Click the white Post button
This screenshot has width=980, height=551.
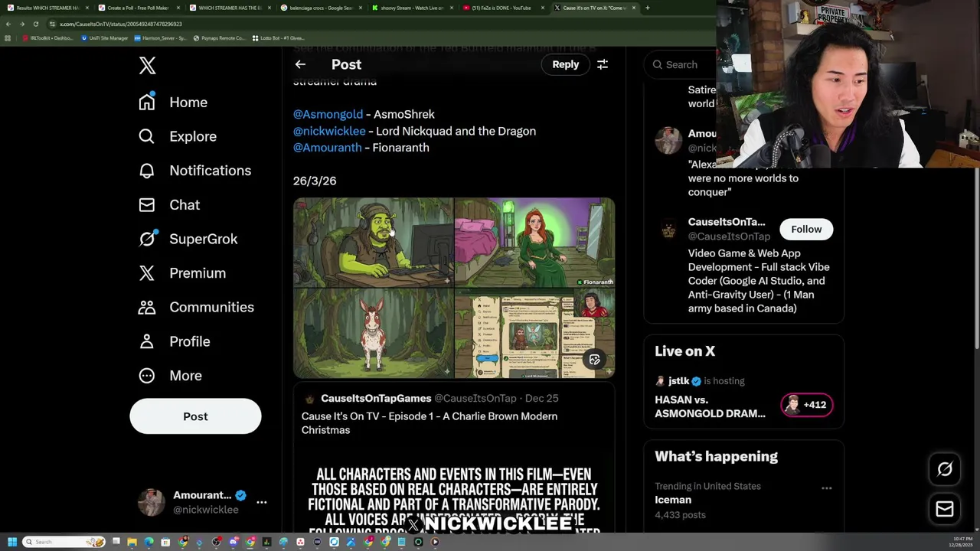click(195, 416)
